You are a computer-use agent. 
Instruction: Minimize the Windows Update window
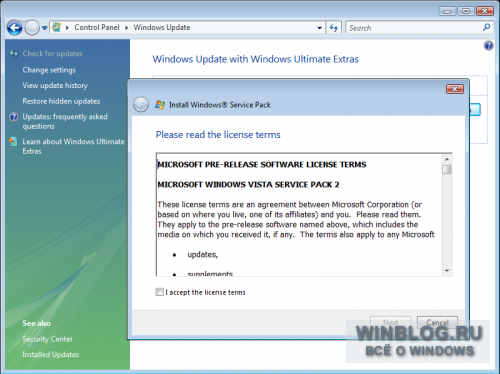(447, 11)
